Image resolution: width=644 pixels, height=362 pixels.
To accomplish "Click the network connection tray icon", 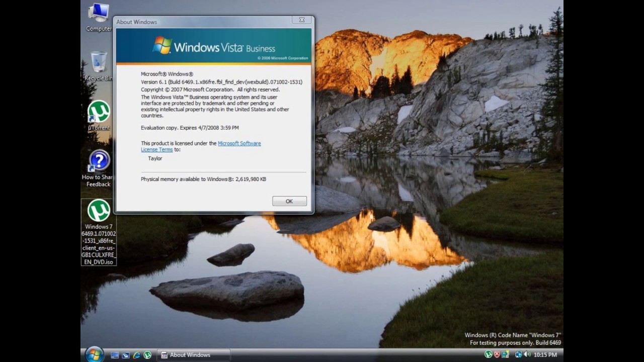I will pyautogui.click(x=519, y=354).
